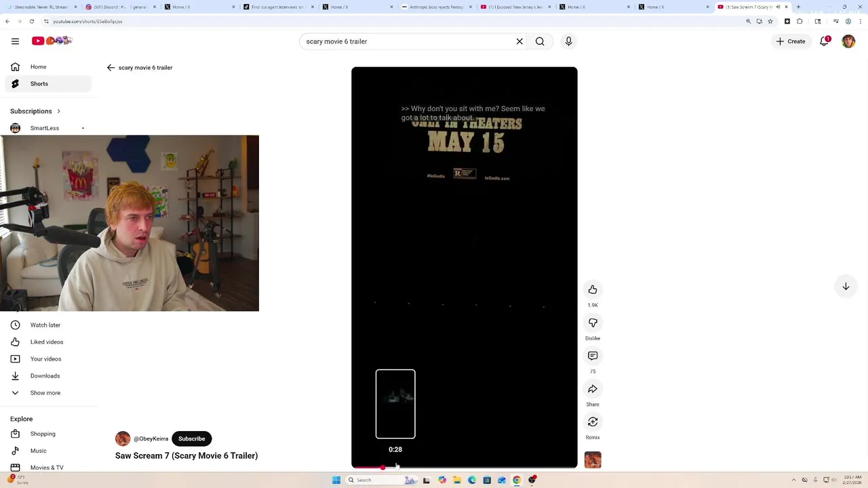Viewport: 868px width, 488px height.
Task: Open Watch later playlist
Action: coord(47,325)
